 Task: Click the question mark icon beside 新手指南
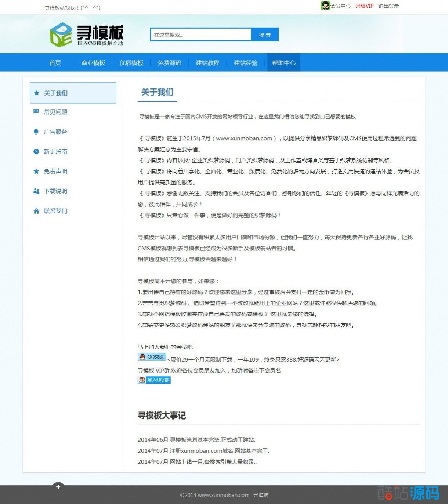coord(36,152)
